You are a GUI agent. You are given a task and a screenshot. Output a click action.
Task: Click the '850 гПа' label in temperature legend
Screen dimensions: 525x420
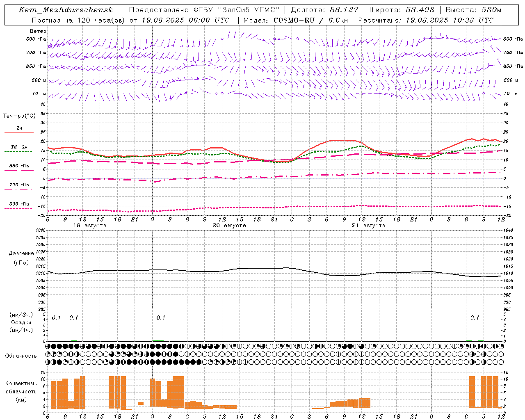(x=19, y=166)
